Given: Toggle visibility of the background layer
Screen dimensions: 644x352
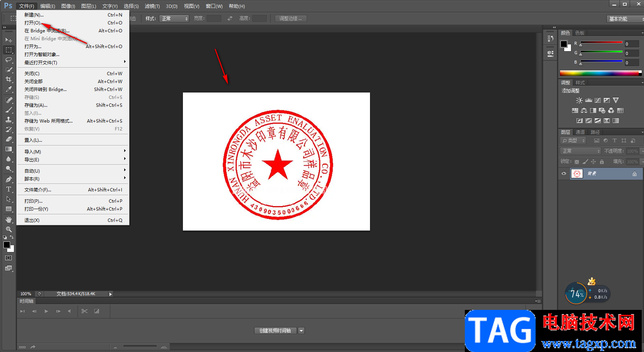Looking at the screenshot, I should [x=564, y=173].
